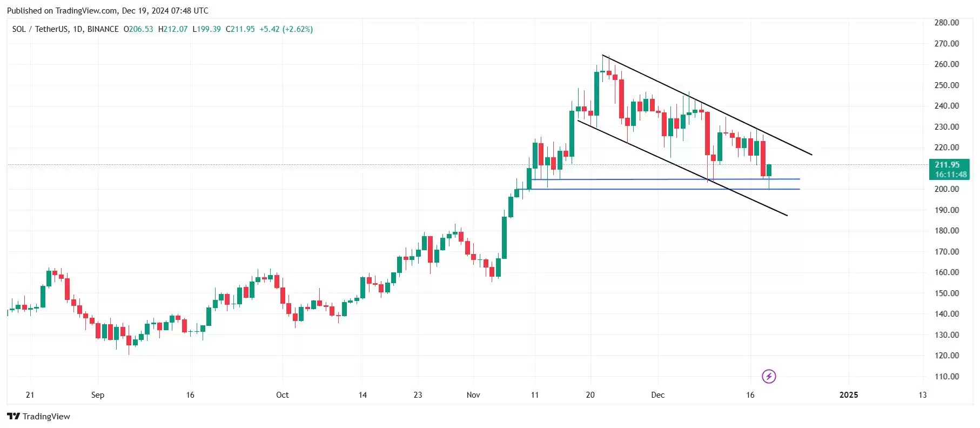Select the Nov date axis label

(x=473, y=395)
